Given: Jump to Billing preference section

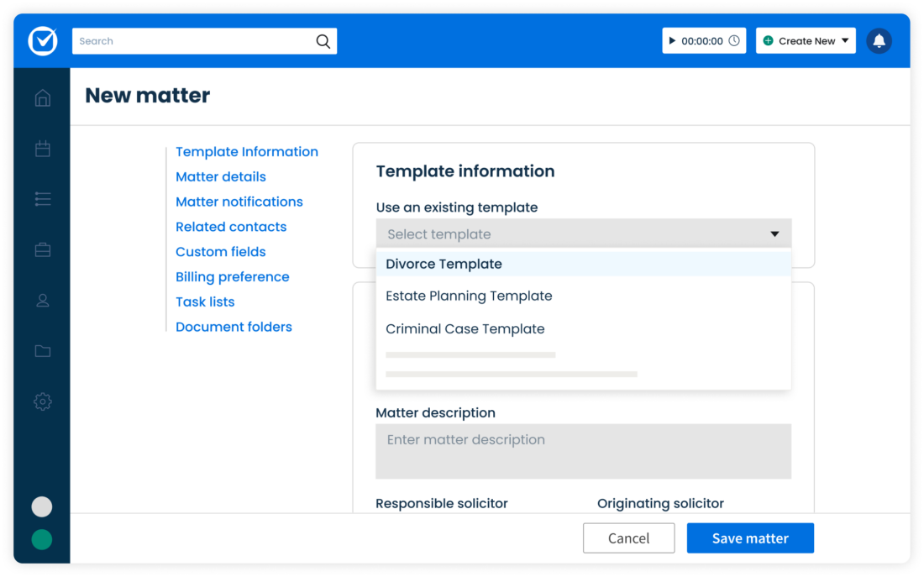Looking at the screenshot, I should tap(232, 276).
